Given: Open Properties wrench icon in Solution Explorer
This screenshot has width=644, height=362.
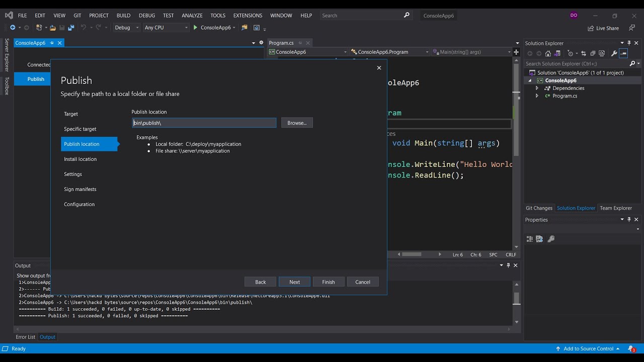Looking at the screenshot, I should pyautogui.click(x=614, y=53).
